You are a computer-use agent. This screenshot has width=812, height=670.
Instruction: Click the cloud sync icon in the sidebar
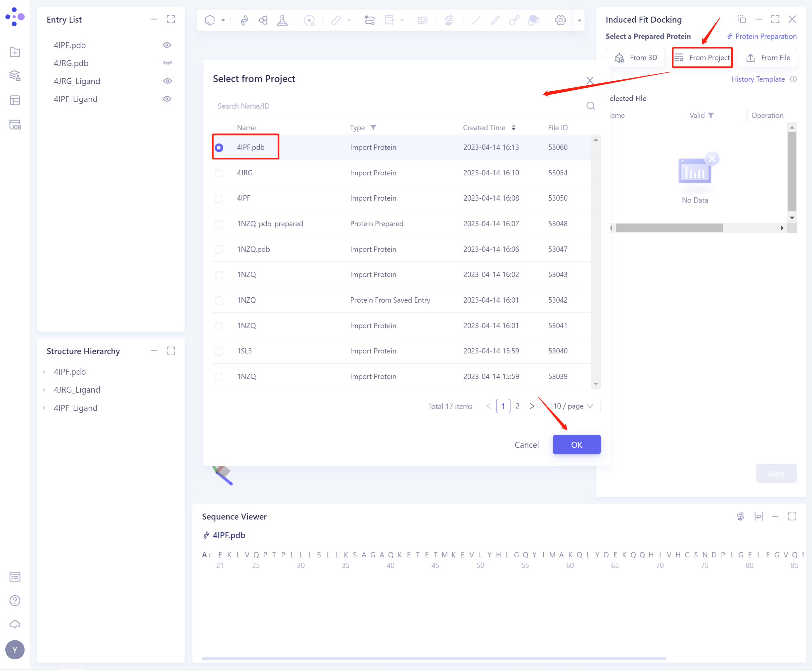[x=15, y=624]
